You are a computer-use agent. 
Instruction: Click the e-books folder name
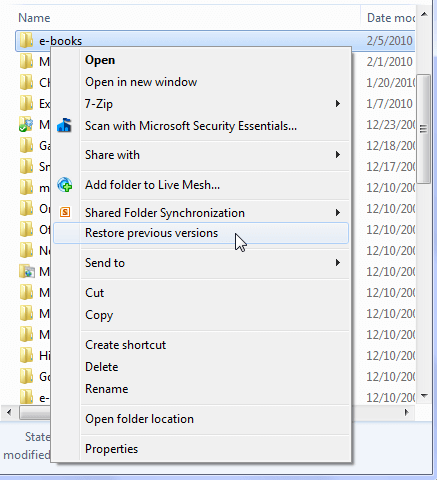(x=60, y=41)
